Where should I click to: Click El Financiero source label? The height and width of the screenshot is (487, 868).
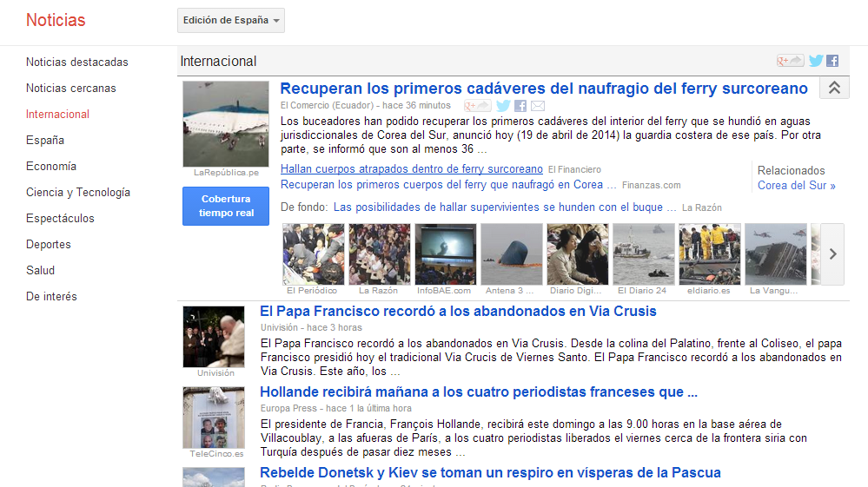point(574,169)
